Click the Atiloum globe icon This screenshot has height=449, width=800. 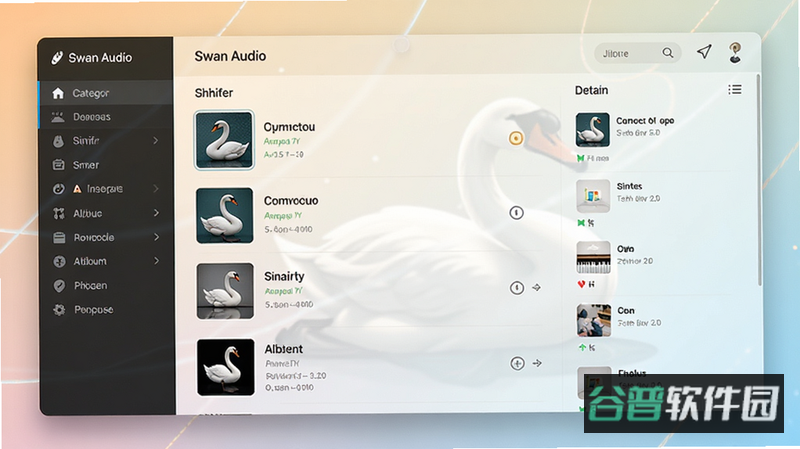tap(59, 261)
